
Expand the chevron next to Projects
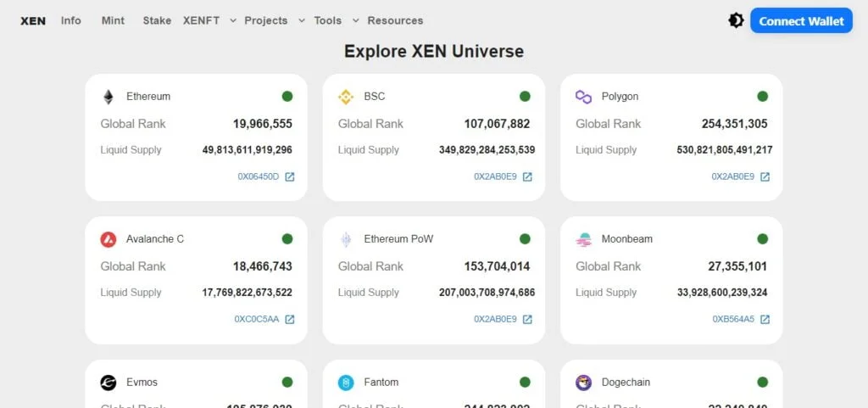click(302, 20)
